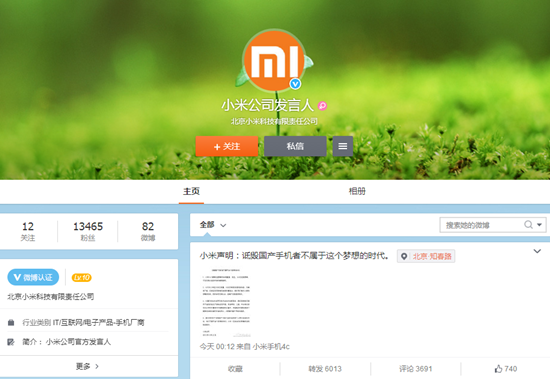The width and height of the screenshot is (550, 379).
Task: Open the statement document thumbnail image
Action: (x=226, y=303)
